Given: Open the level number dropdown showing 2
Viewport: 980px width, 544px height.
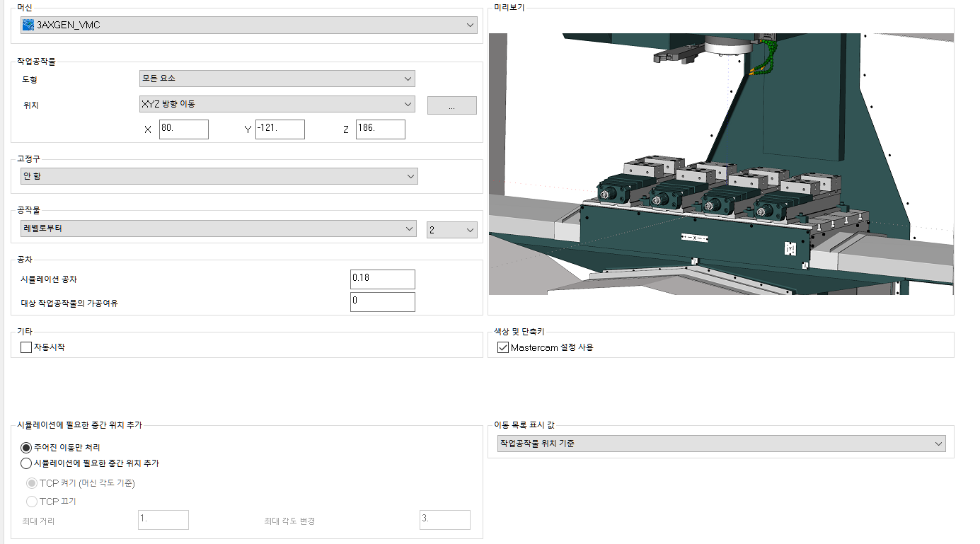Looking at the screenshot, I should tap(452, 230).
